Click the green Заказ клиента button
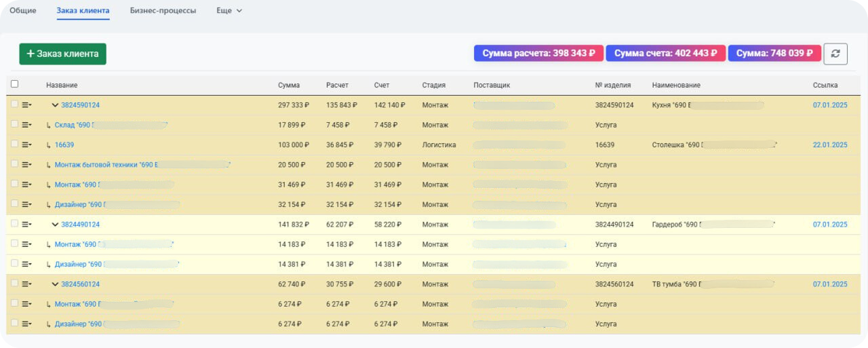The height and width of the screenshot is (348, 868). 62,54
